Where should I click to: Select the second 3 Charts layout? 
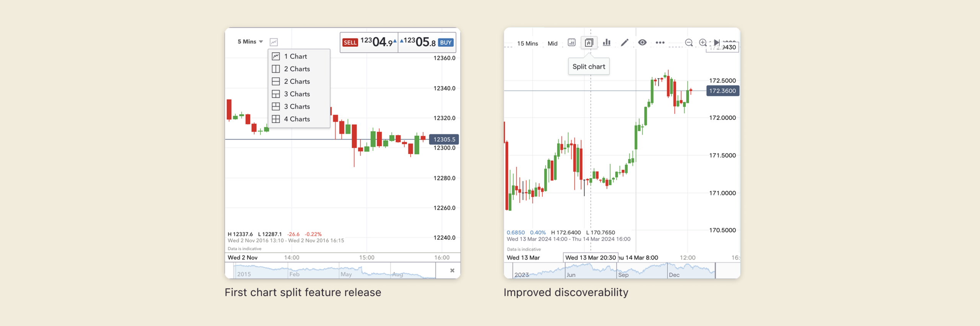tap(299, 107)
